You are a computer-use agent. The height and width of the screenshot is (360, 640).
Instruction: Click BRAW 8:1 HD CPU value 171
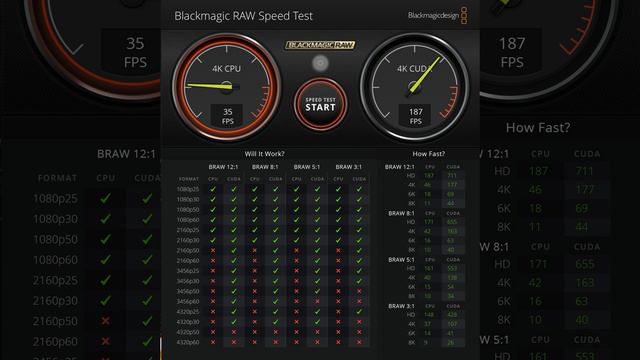[x=429, y=222]
